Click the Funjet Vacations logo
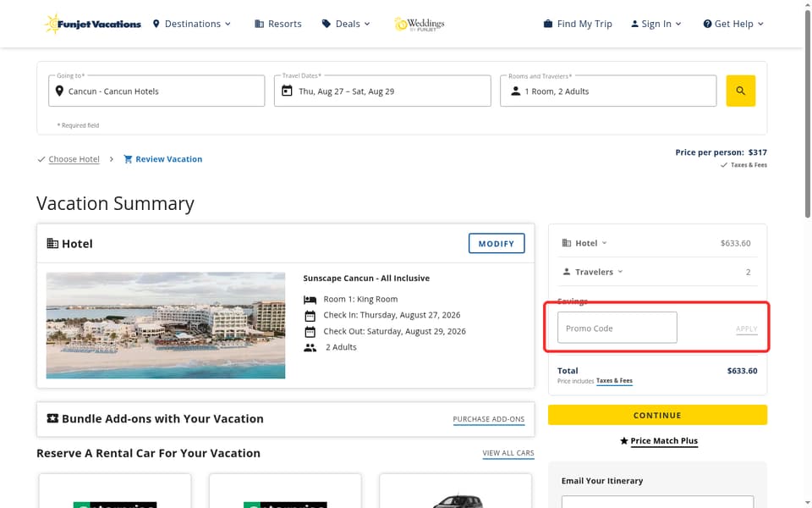This screenshot has width=812, height=508. (92, 24)
